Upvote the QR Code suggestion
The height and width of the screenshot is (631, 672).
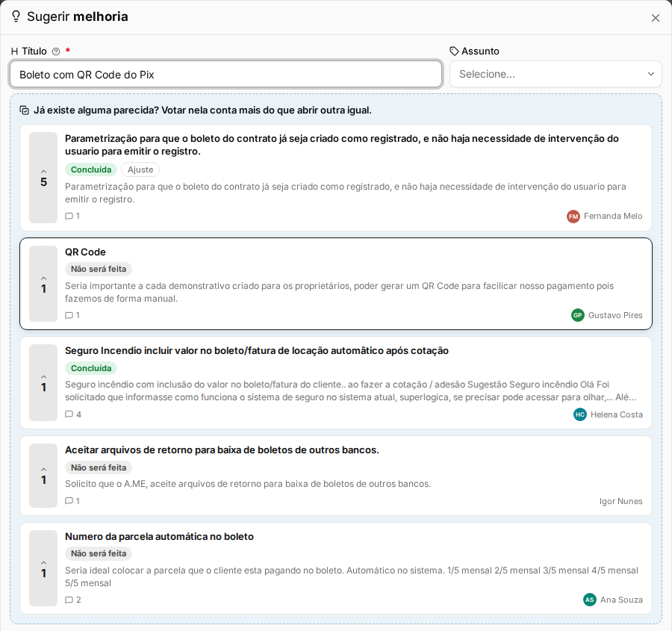[43, 284]
